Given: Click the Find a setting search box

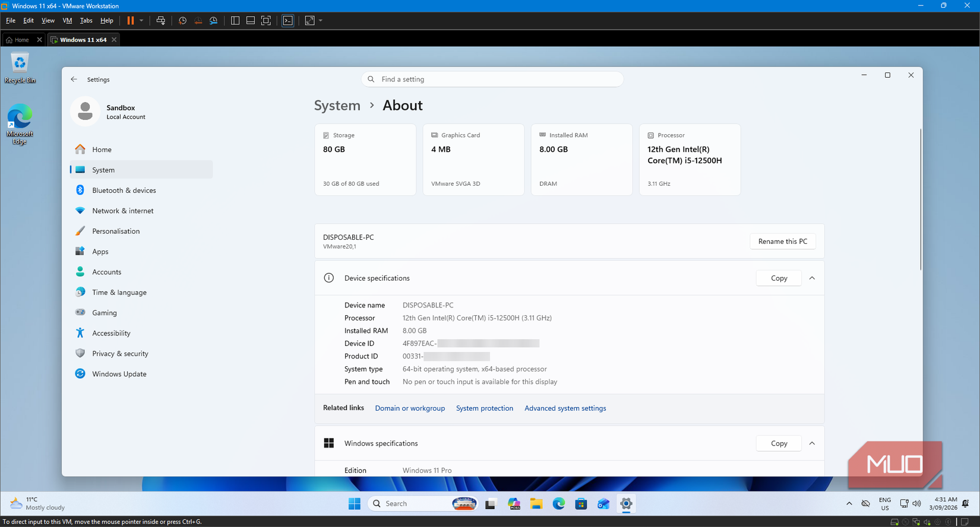Looking at the screenshot, I should pos(492,80).
